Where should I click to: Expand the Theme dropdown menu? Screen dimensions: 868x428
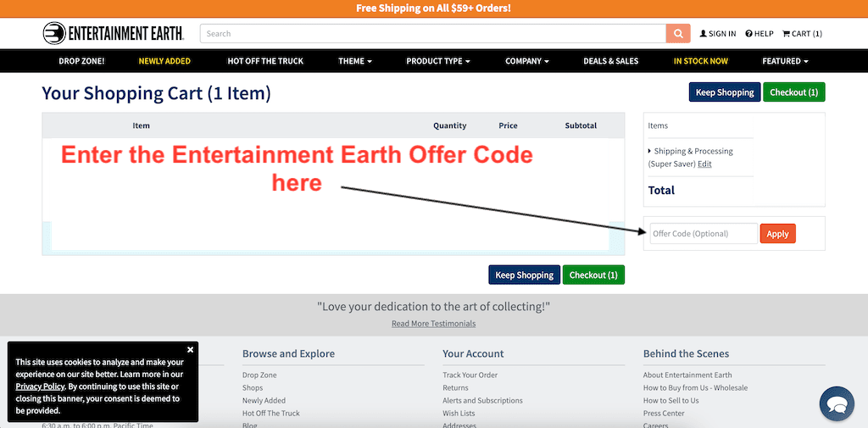click(x=355, y=61)
